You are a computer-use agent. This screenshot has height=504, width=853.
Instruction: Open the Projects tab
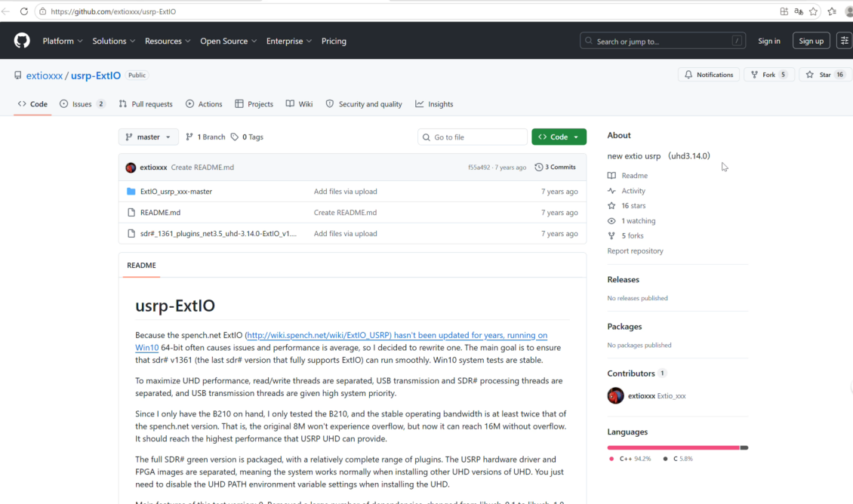pos(254,104)
